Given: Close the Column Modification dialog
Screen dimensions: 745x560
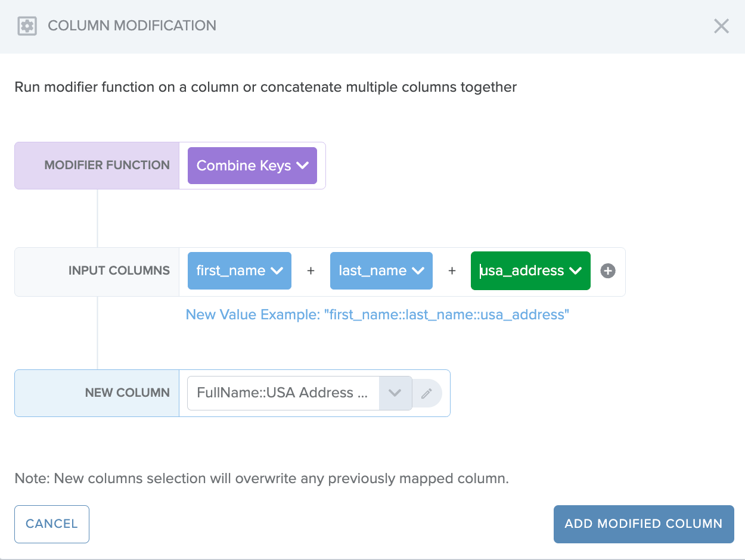Looking at the screenshot, I should [x=721, y=26].
